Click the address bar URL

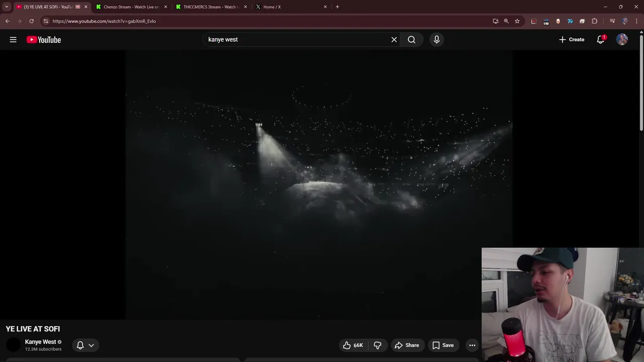[104, 21]
